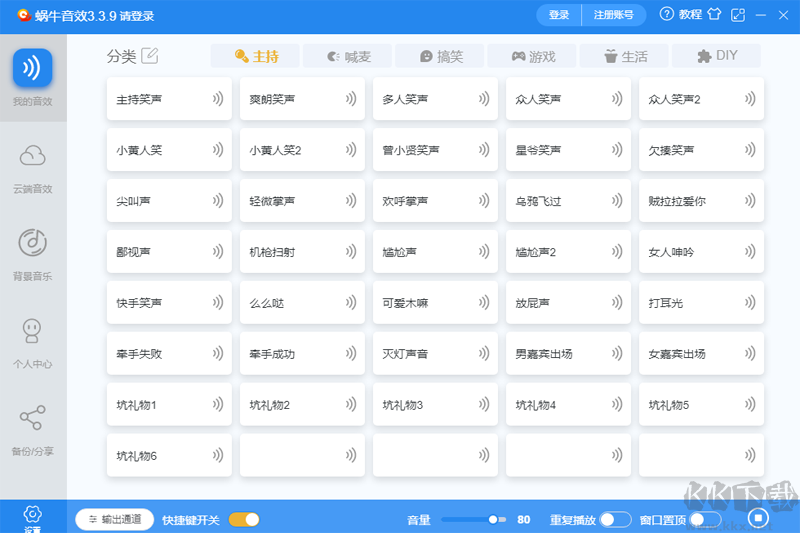The width and height of the screenshot is (800, 533).
Task: Click the mini-mode window icon in title bar
Action: coord(738,15)
